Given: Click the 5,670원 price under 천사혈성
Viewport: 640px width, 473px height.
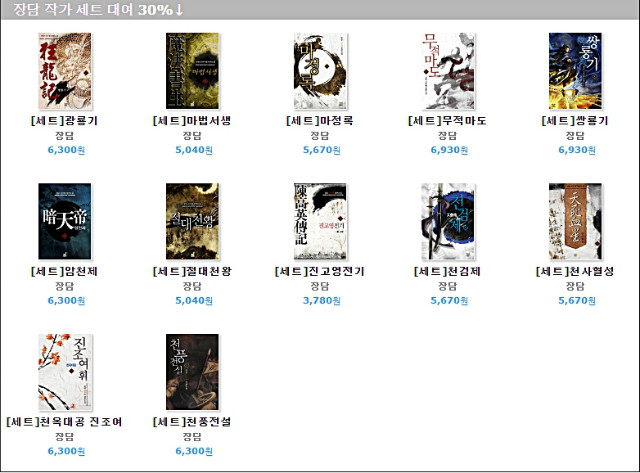Looking at the screenshot, I should click(577, 300).
